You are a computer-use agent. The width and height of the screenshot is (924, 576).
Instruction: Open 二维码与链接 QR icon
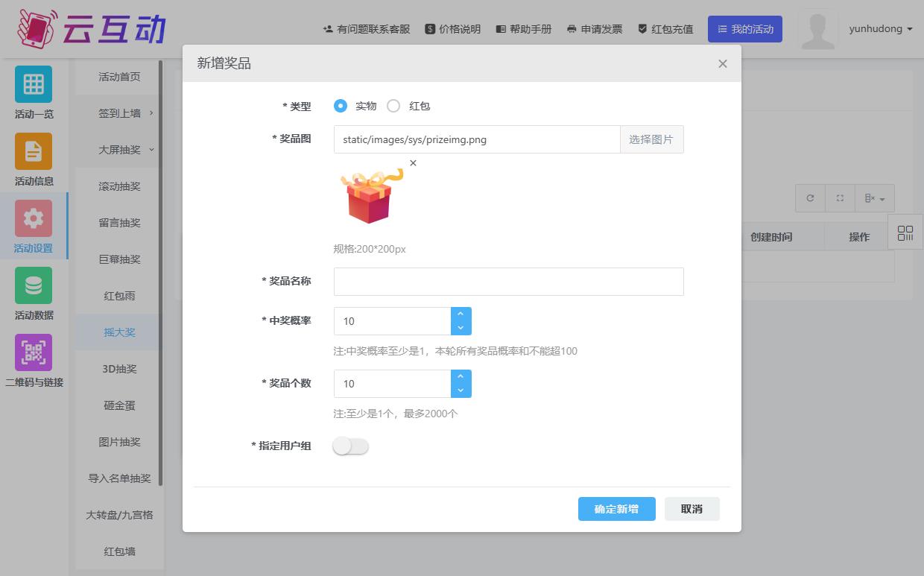[34, 352]
